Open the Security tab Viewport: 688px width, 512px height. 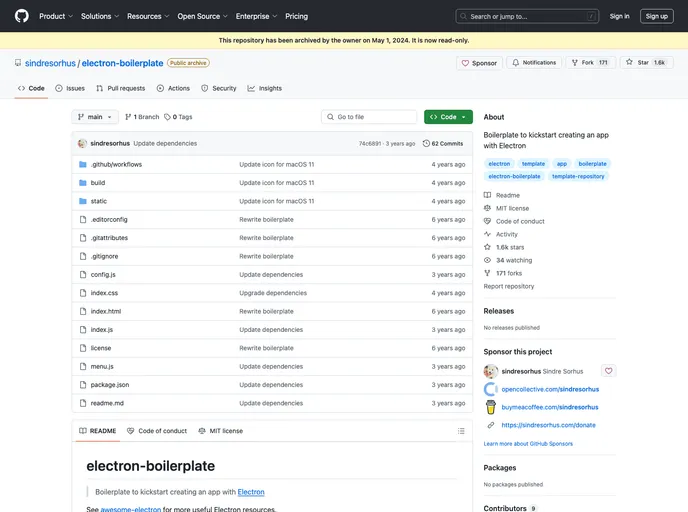(219, 88)
